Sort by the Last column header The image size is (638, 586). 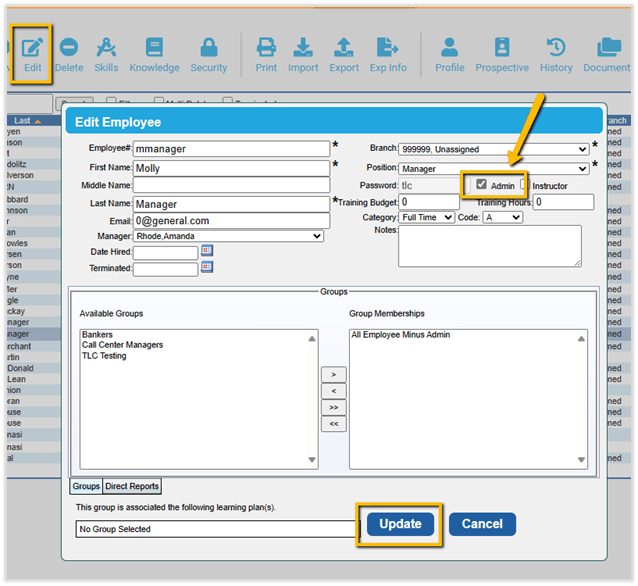(x=27, y=120)
